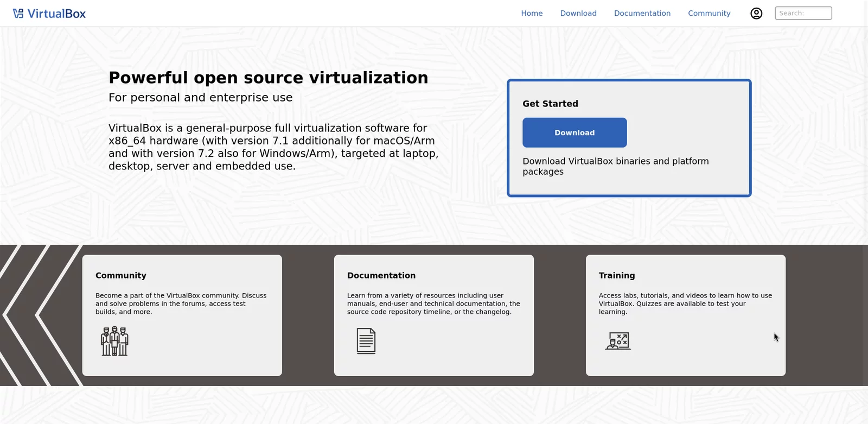Go to Home in the navigation bar
The height and width of the screenshot is (424, 868).
click(x=532, y=14)
